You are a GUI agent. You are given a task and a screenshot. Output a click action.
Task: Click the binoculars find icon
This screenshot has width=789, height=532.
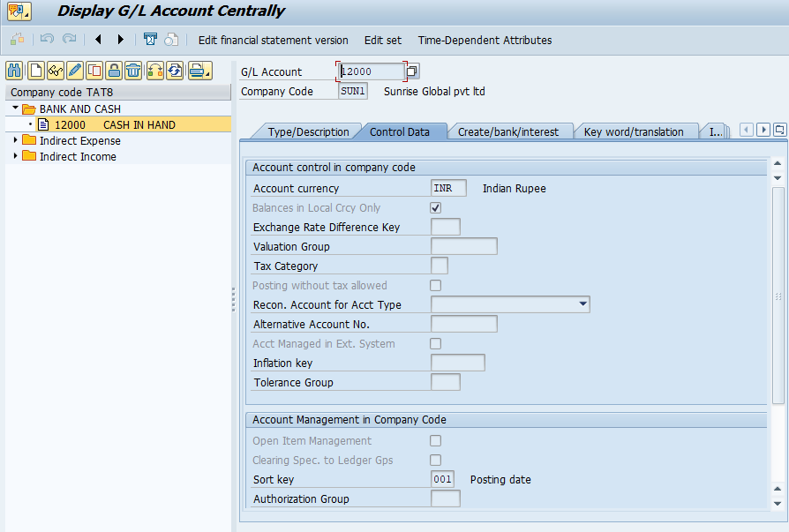coord(14,71)
